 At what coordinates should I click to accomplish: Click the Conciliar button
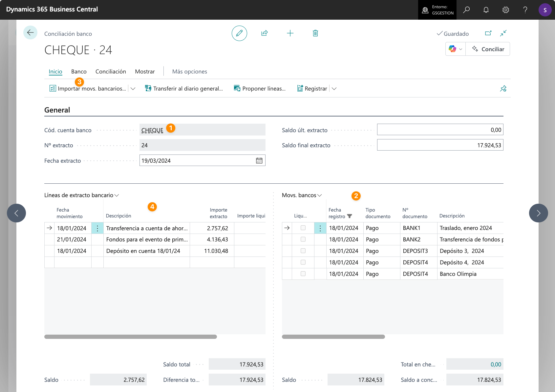click(488, 49)
